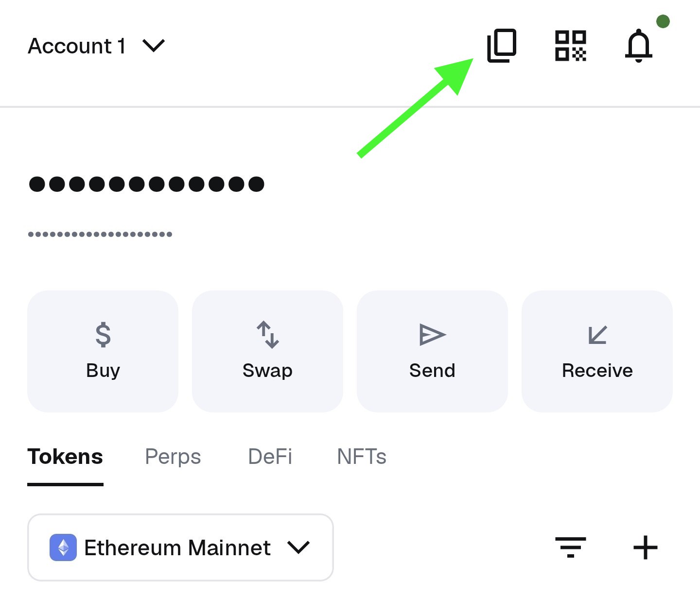Open the NFTs tab

coord(362,457)
